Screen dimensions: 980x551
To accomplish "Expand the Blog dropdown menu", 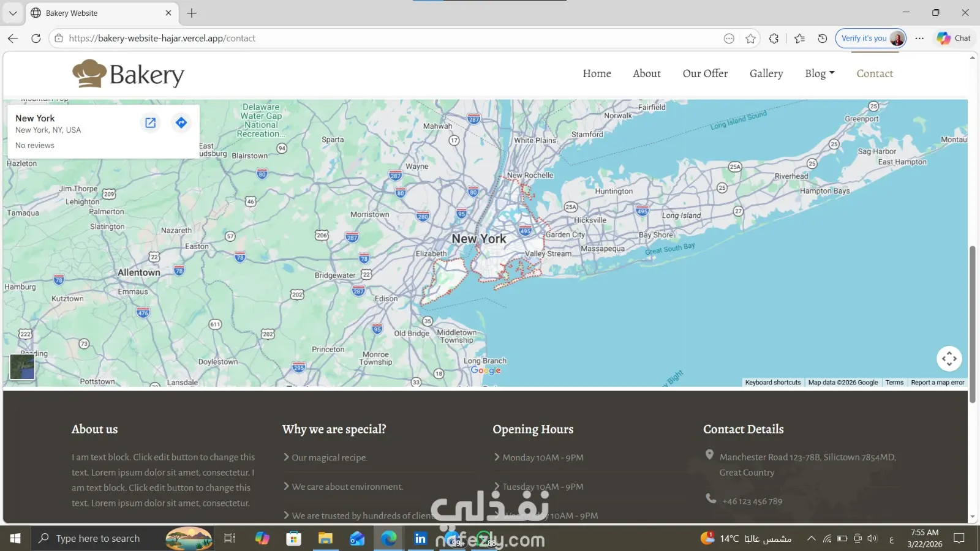I will [x=820, y=73].
